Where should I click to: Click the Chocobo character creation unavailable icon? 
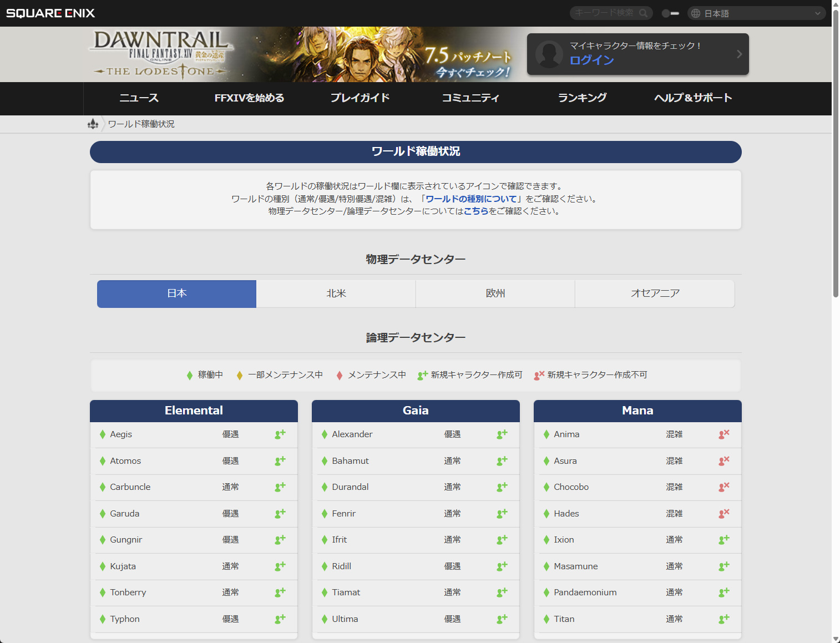(x=724, y=487)
